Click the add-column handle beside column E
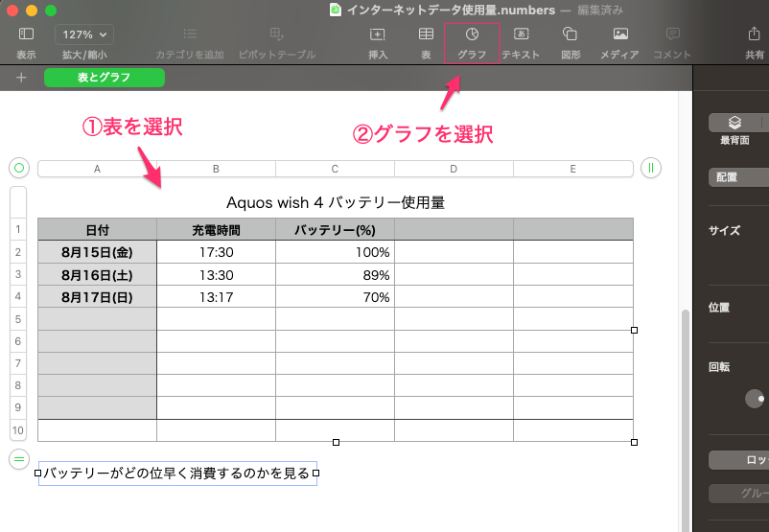This screenshot has width=769, height=532. (651, 168)
